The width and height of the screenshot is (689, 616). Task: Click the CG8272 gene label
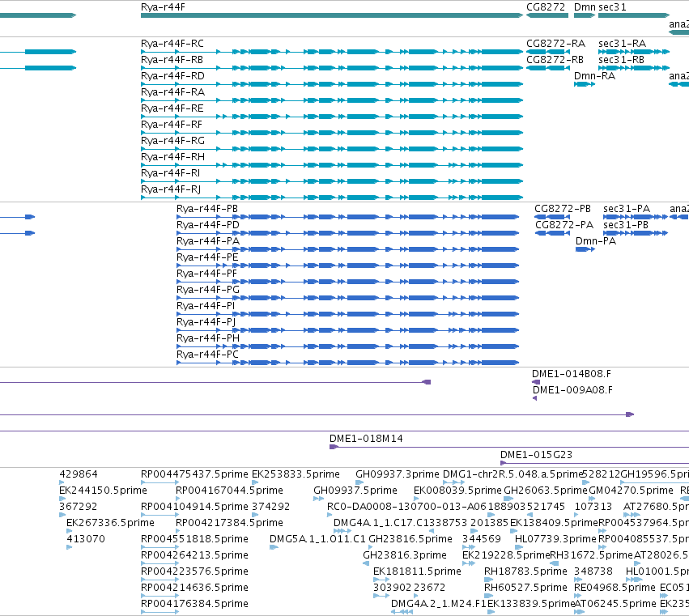[546, 7]
